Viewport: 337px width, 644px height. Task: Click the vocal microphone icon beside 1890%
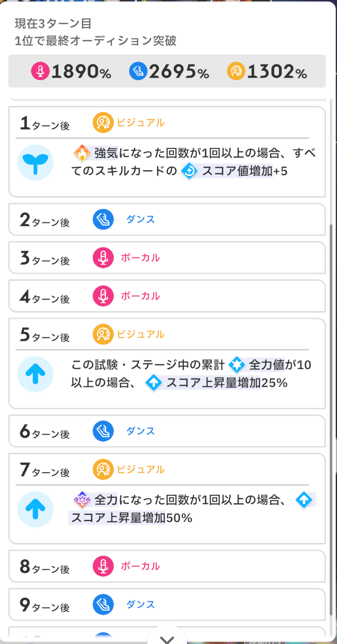[40, 71]
